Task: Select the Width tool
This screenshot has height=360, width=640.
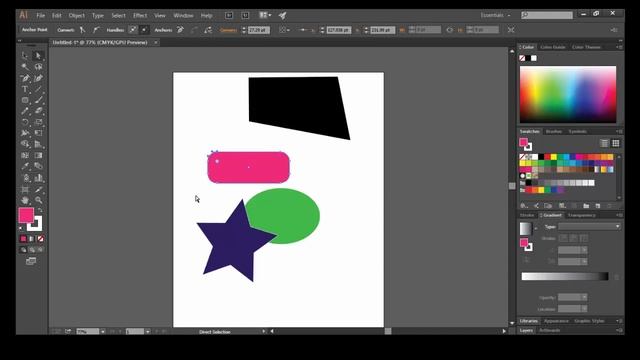Action: 25,133
